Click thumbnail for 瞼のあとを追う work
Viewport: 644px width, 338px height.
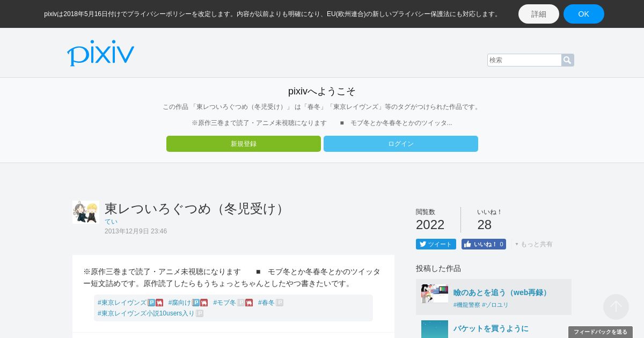(x=435, y=293)
